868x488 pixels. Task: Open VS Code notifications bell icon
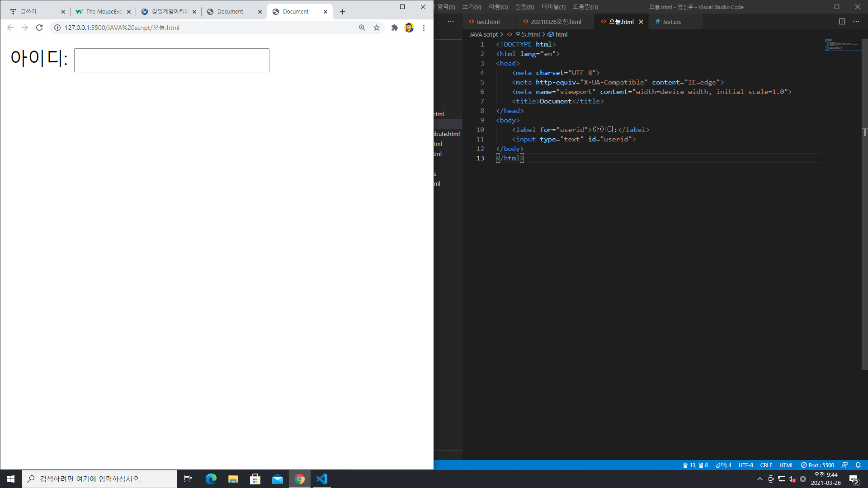[858, 465]
